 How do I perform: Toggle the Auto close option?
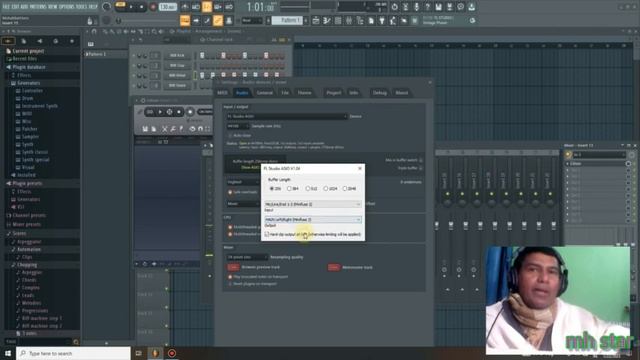point(230,136)
